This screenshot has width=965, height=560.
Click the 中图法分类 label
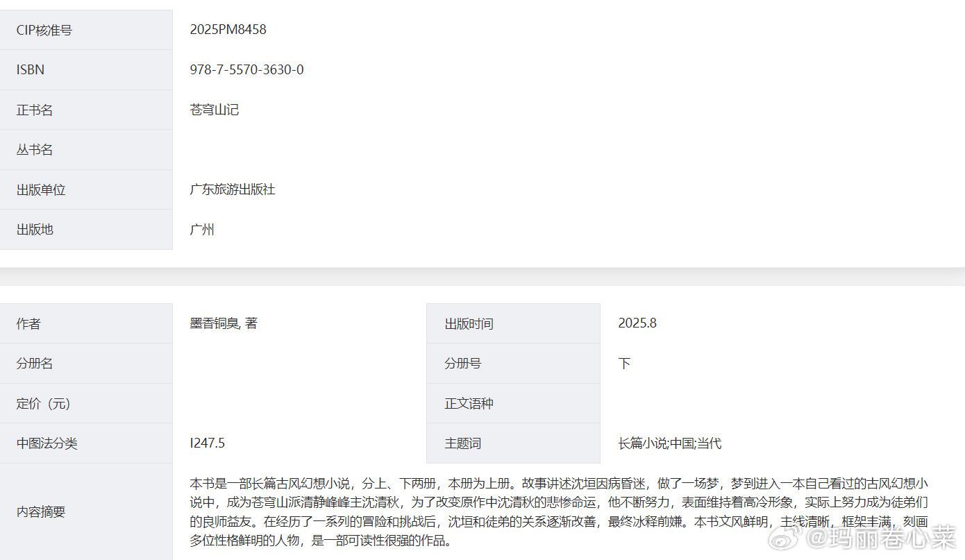[47, 443]
